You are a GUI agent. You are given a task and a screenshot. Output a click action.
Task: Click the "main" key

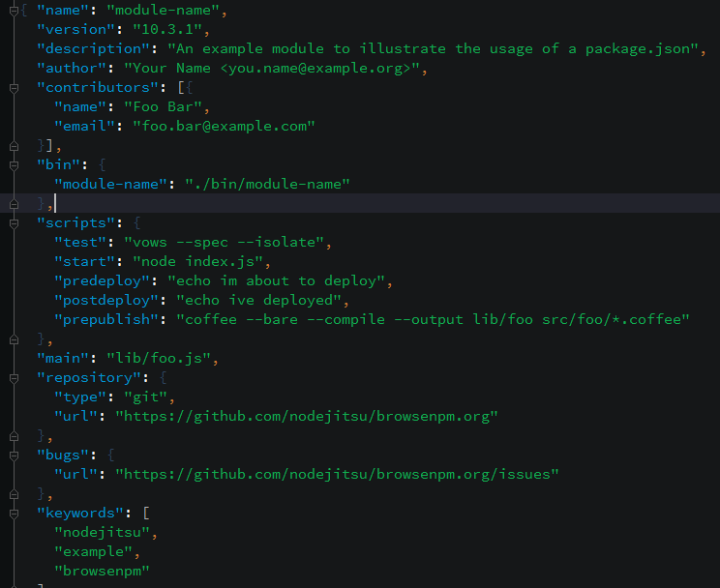[x=63, y=359]
